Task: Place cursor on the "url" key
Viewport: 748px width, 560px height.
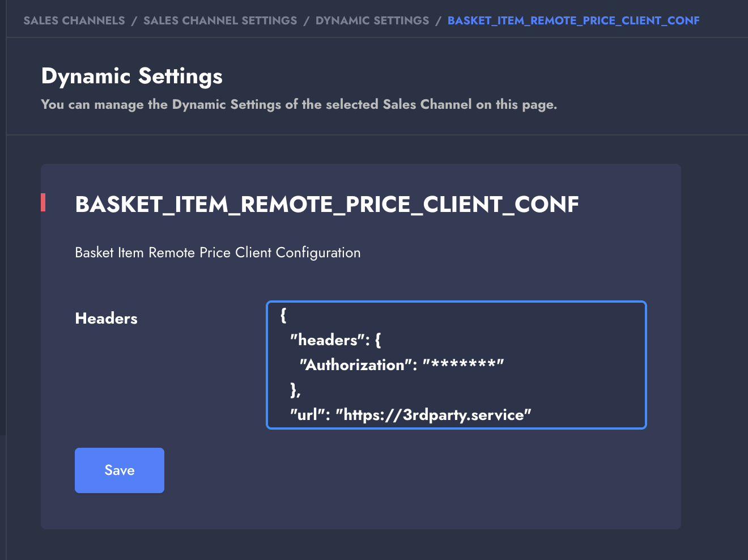Action: tap(307, 415)
